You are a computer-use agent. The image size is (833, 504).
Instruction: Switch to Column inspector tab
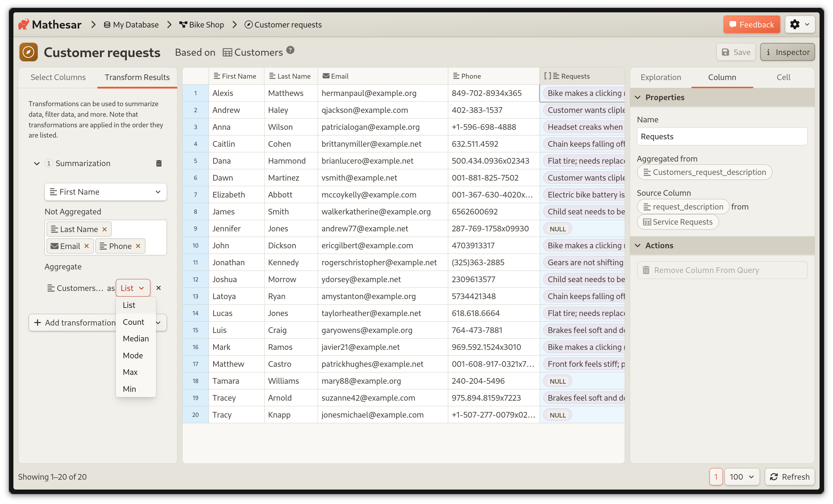(x=722, y=77)
